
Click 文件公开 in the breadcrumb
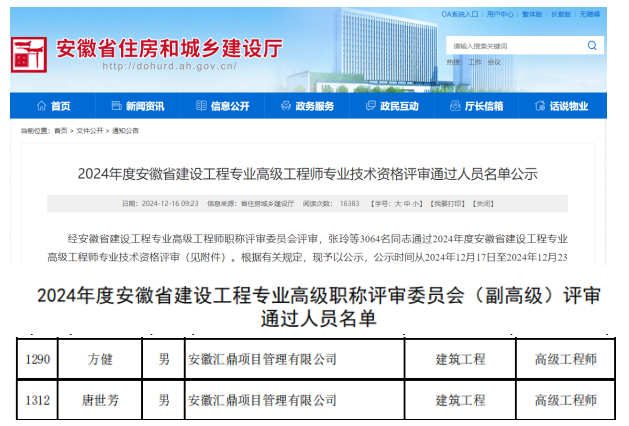pyautogui.click(x=90, y=130)
